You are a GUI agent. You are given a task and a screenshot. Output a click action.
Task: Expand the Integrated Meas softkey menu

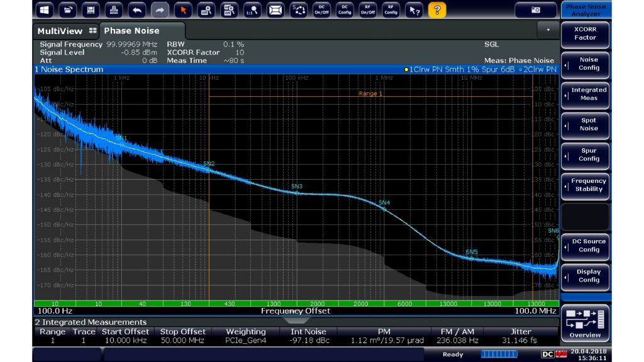tap(585, 94)
